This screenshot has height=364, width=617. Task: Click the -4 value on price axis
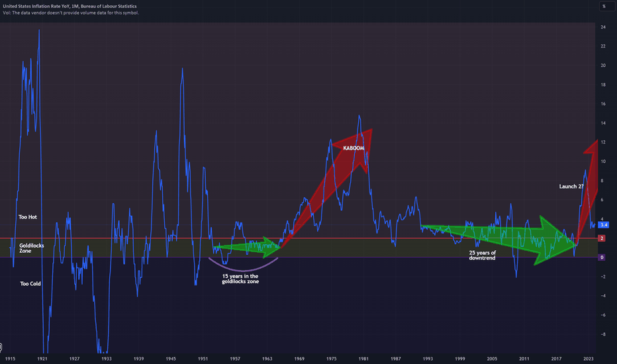pyautogui.click(x=603, y=296)
